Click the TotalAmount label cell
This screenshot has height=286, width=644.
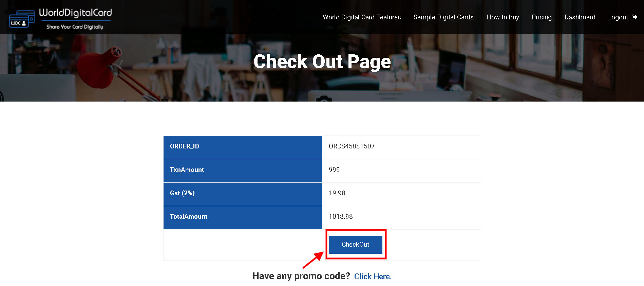point(243,218)
